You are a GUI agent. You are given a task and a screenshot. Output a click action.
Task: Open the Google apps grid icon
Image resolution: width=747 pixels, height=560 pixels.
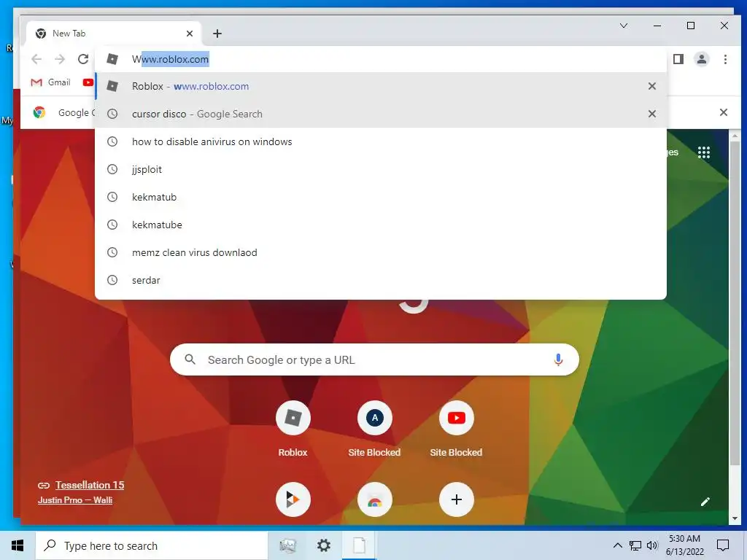pyautogui.click(x=704, y=152)
